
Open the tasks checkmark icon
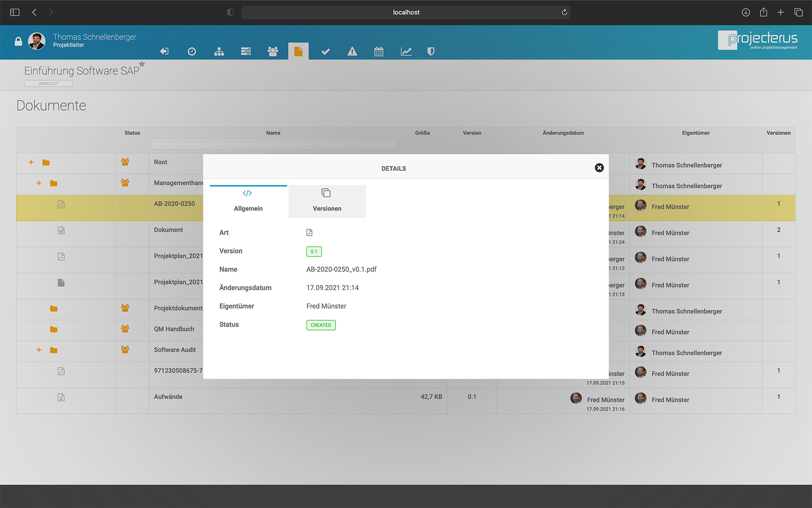pos(325,51)
